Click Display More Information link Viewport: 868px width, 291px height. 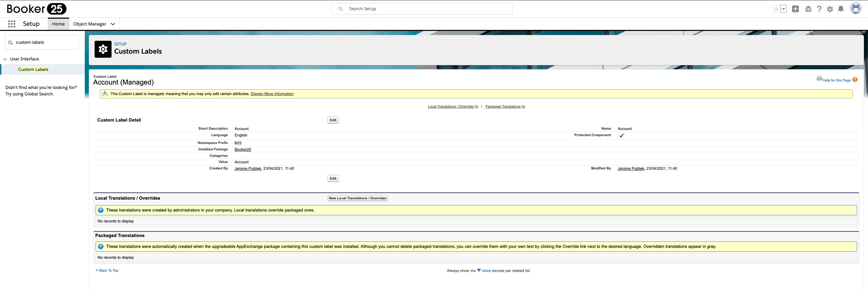click(x=272, y=94)
